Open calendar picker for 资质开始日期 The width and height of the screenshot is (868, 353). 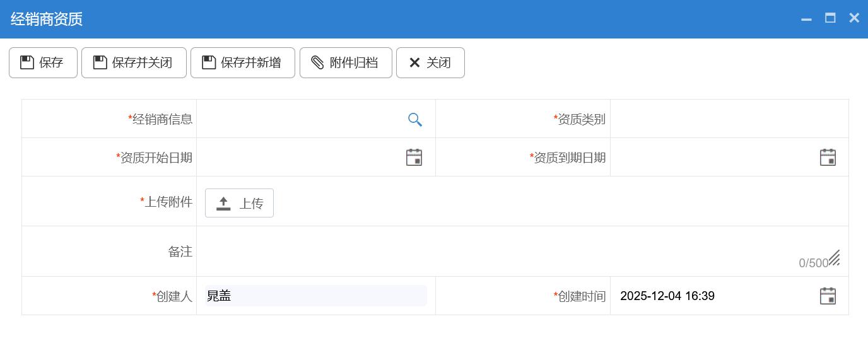coord(414,158)
